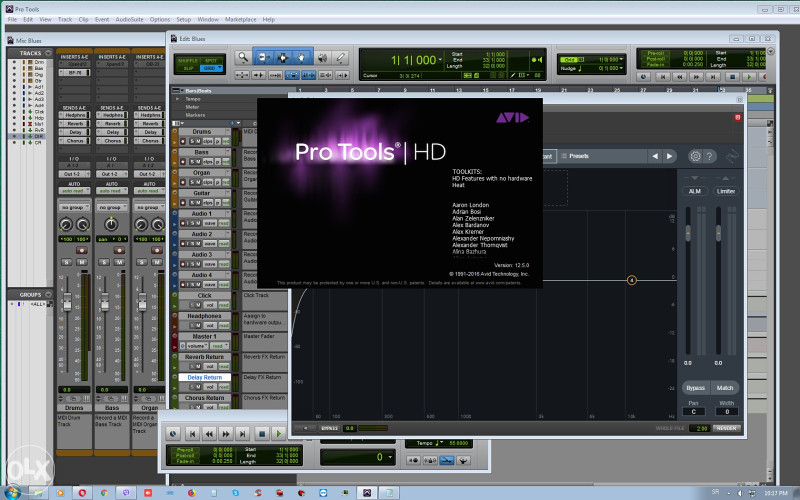Click Stop in Edit window transport
Screen dimensions: 800x500
tap(733, 77)
